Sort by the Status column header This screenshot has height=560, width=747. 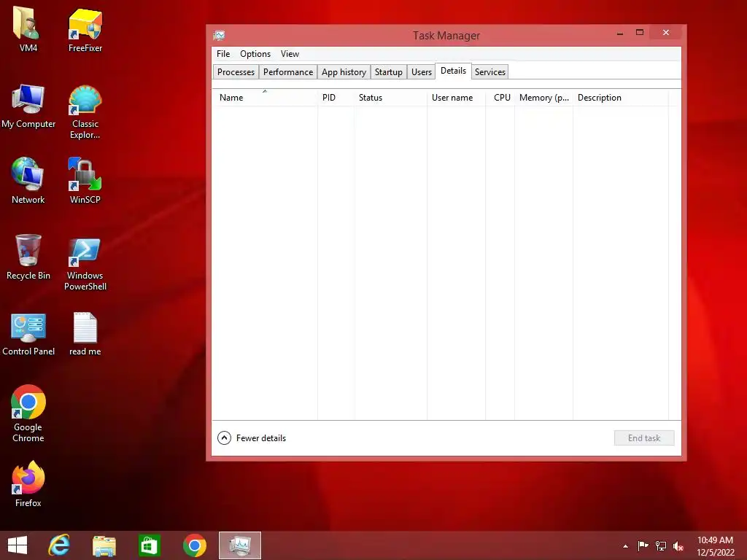[391, 98]
